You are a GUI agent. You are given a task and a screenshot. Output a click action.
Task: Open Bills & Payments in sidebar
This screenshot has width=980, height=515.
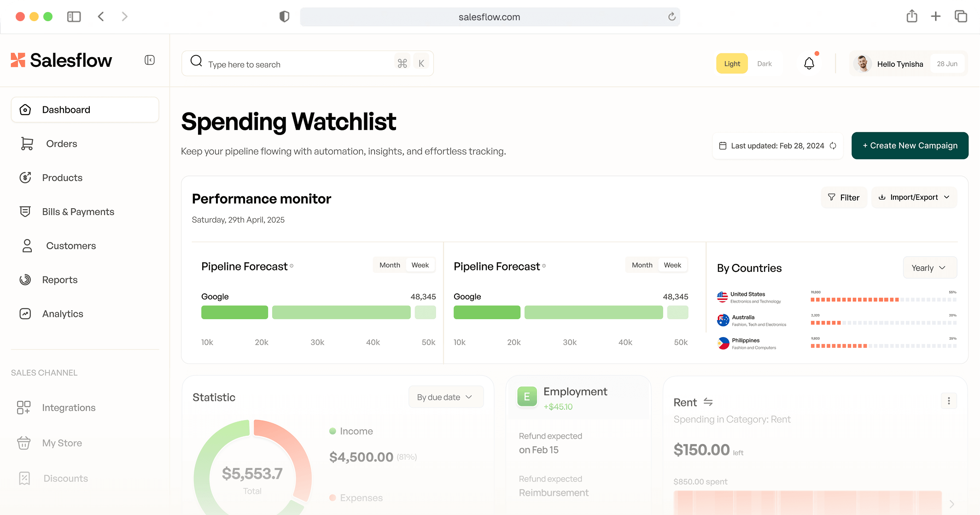coord(78,212)
